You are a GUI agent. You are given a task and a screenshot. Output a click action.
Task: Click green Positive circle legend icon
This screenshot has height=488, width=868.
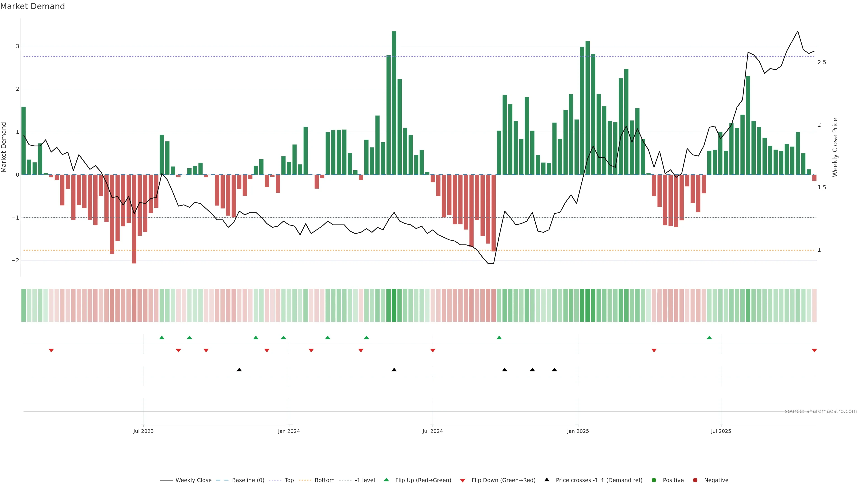(654, 480)
